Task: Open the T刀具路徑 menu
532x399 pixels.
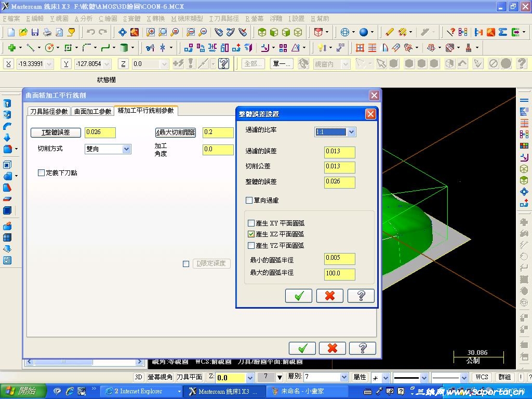Action: coord(224,19)
